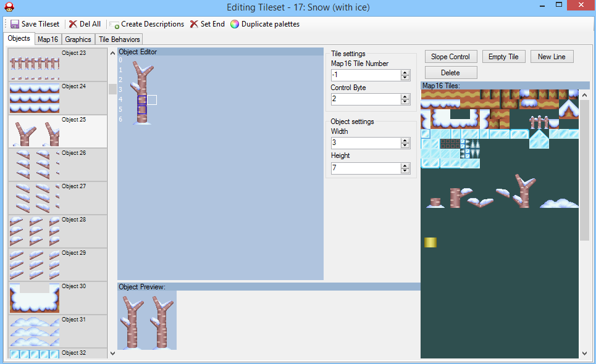The width and height of the screenshot is (596, 364).
Task: Open the Graphics tab
Action: click(x=78, y=39)
